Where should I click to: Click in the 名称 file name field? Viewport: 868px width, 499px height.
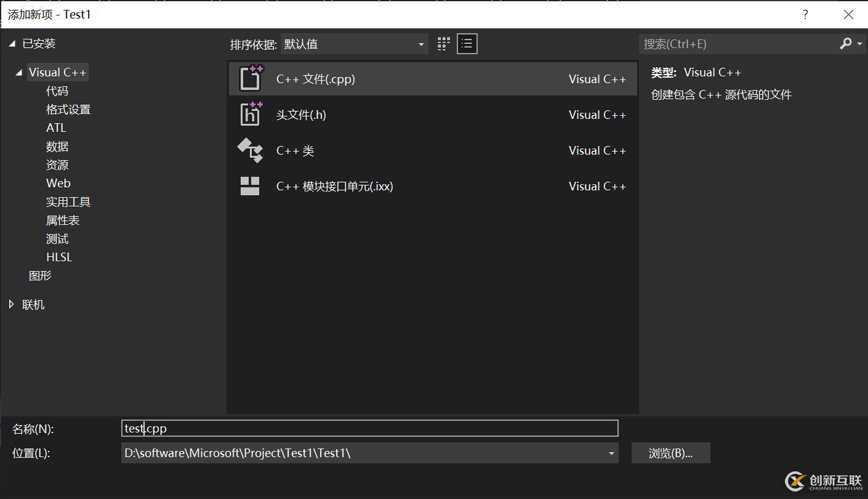click(369, 428)
